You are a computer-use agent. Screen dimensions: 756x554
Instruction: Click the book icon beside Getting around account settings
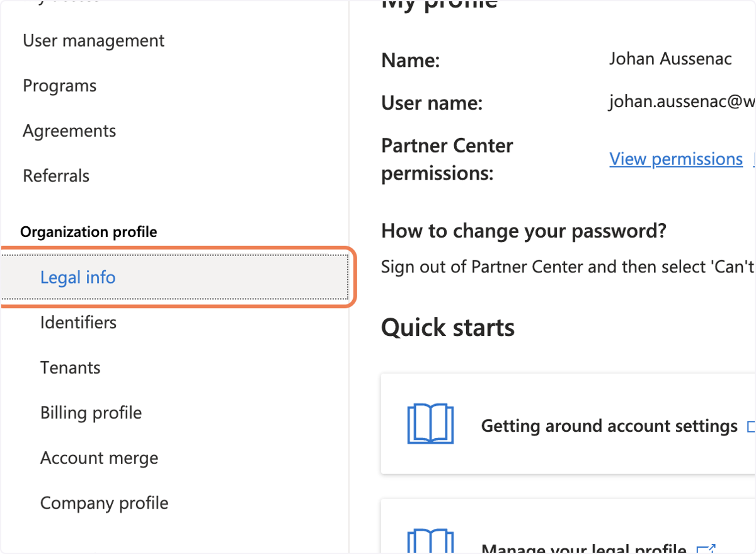430,424
